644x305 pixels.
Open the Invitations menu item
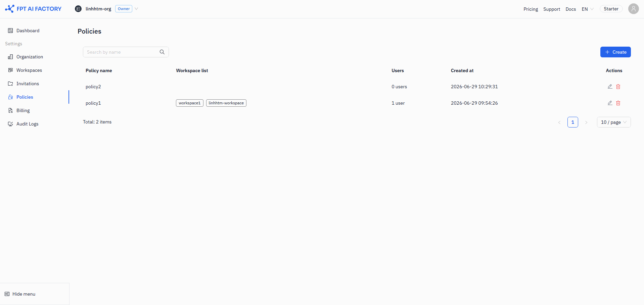(28, 84)
